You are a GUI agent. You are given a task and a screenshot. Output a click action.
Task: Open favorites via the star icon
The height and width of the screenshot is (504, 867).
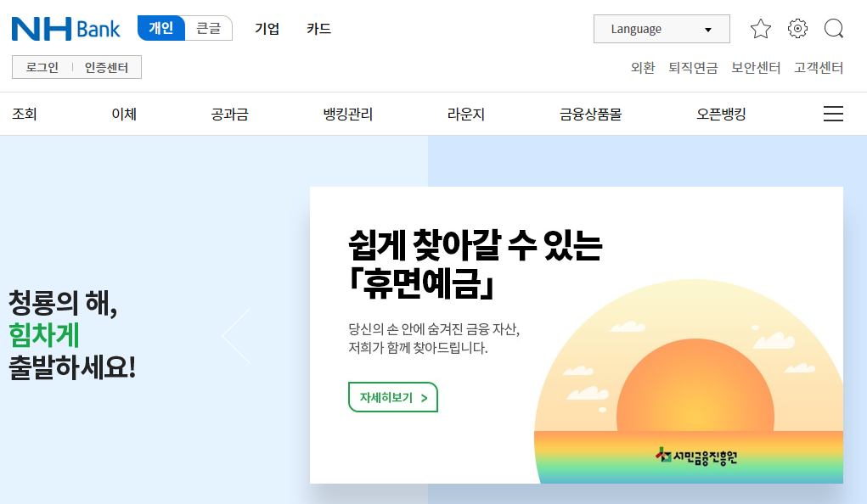(760, 29)
